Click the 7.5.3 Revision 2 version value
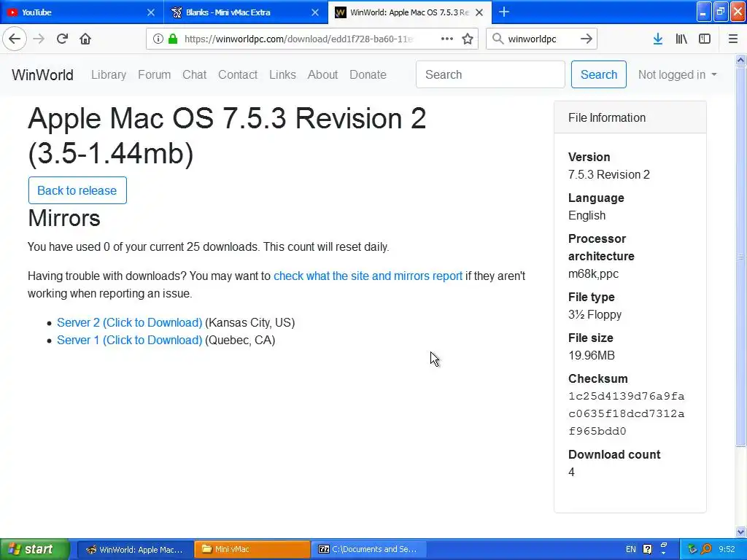The width and height of the screenshot is (747, 560). coord(609,174)
